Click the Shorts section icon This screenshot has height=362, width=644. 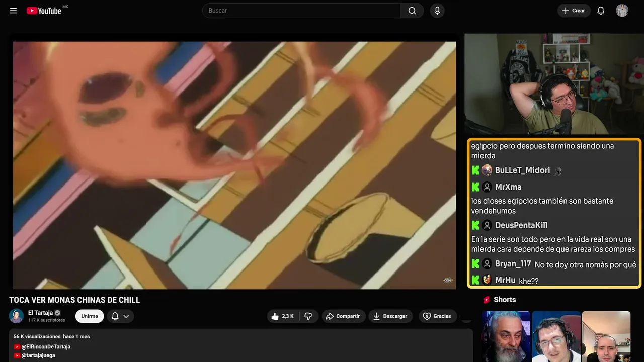tap(487, 300)
